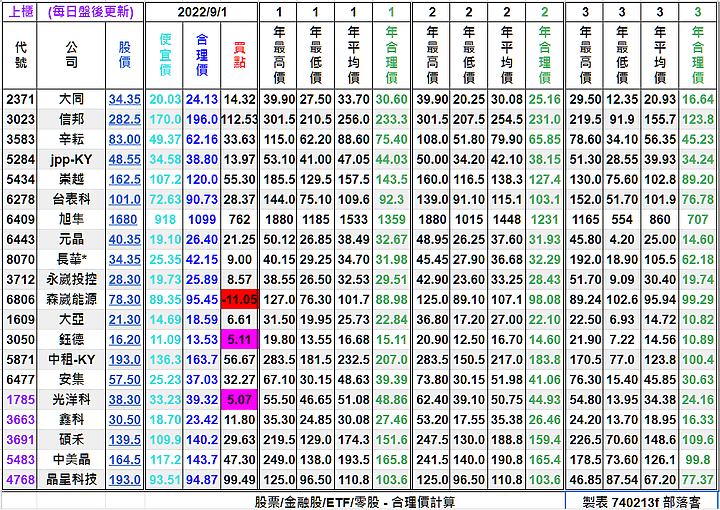
Task: Open the 34.35 stock price link for 大同
Action: [124, 99]
